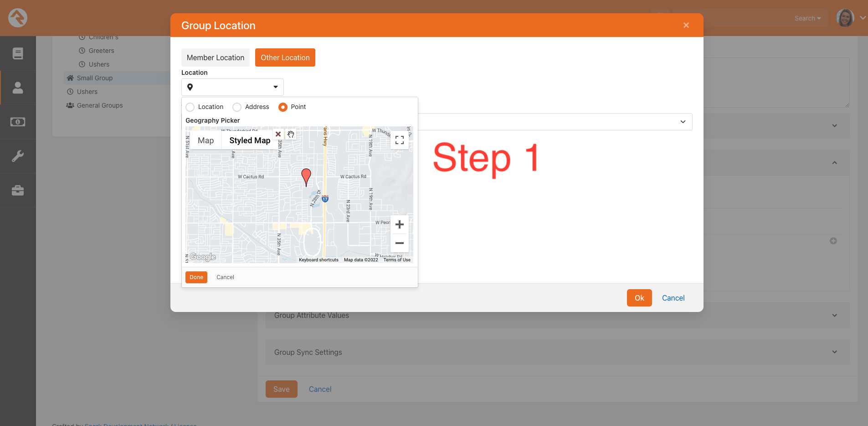868x426 pixels.
Task: Click the Ok button in dialog
Action: click(639, 298)
